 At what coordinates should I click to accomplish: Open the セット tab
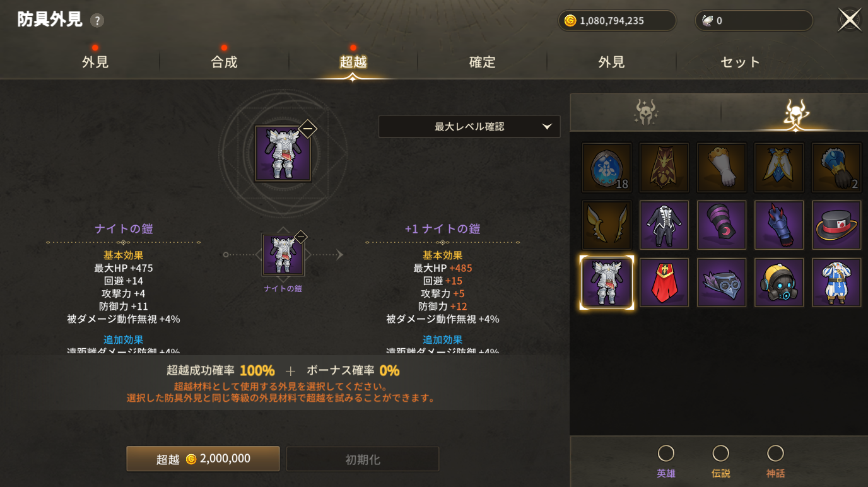point(741,62)
